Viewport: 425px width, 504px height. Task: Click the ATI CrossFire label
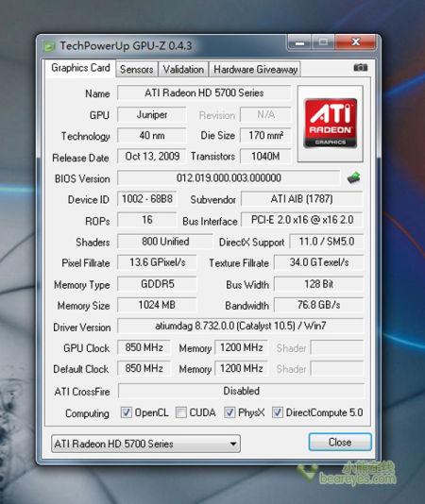click(x=82, y=392)
